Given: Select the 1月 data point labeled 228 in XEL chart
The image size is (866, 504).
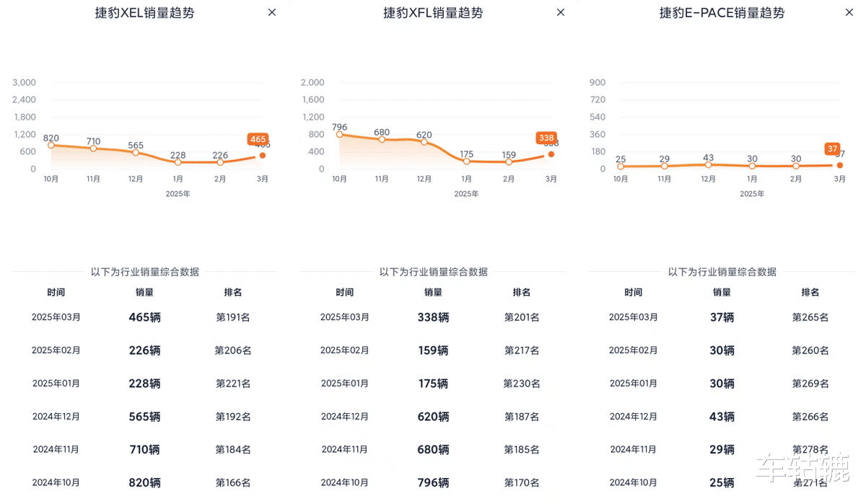Looking at the screenshot, I should click(178, 162).
